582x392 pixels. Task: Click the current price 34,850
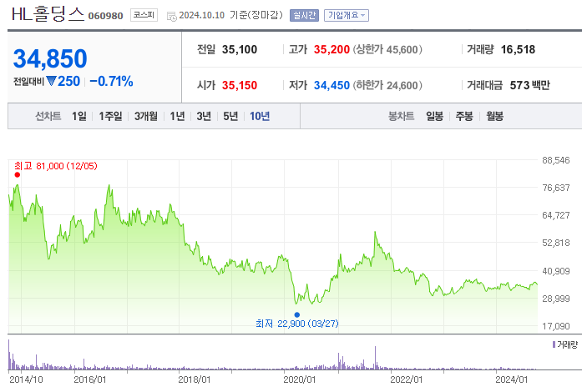pos(50,58)
